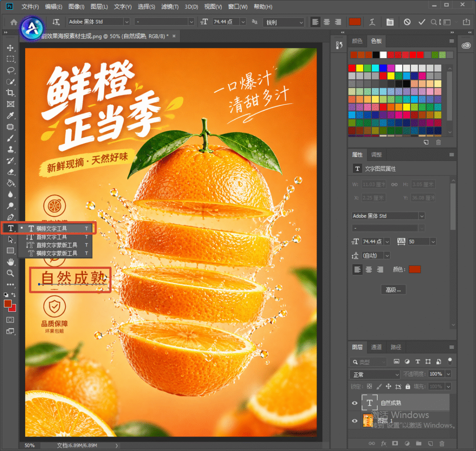Toggle text orientation icon in options bar

pos(56,22)
